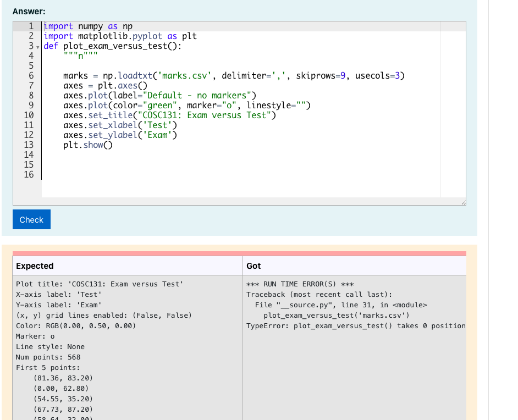Click the 'Y-axis label: Exam' output

coord(59,305)
